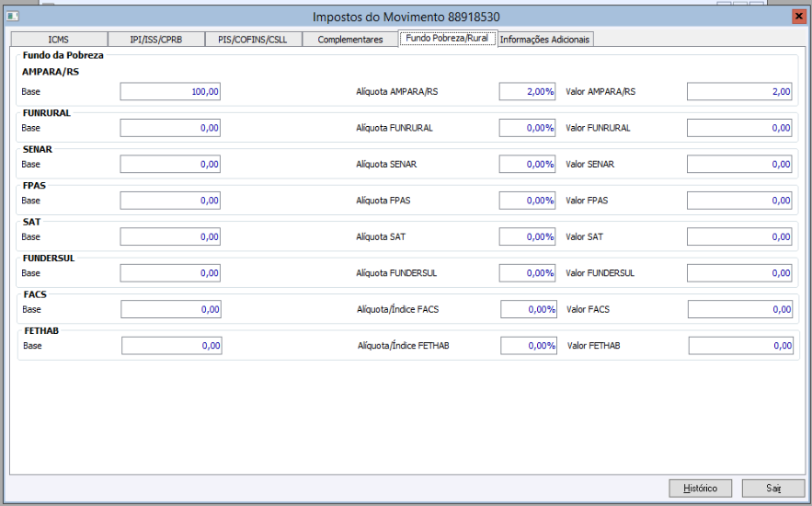Click the 'FUNDERSUL' group heading
812x506 pixels.
click(49, 258)
